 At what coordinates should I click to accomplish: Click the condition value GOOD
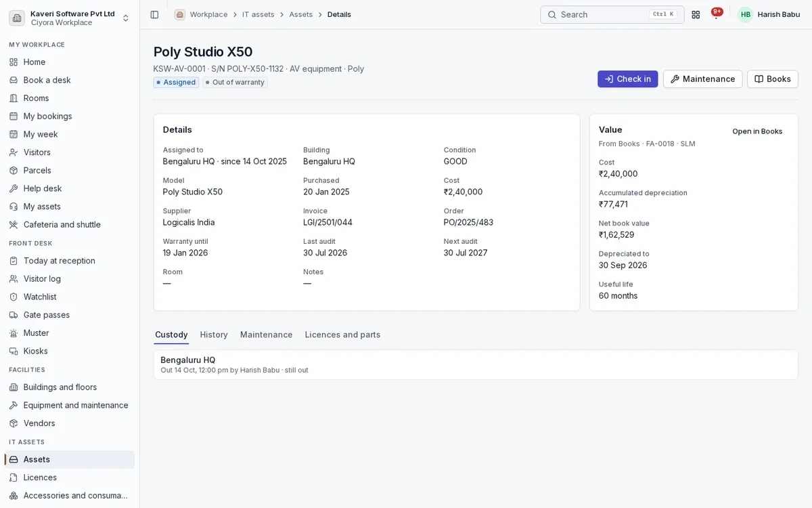pyautogui.click(x=455, y=161)
